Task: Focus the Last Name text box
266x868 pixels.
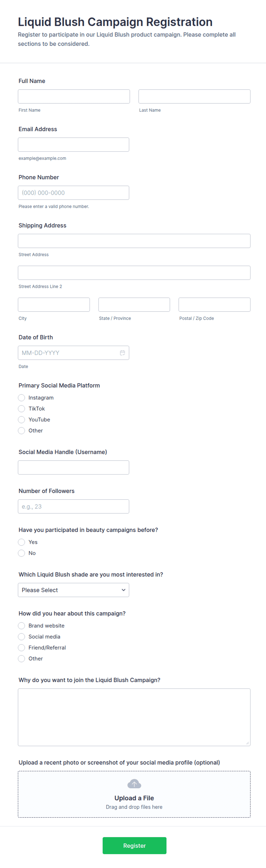Action: click(194, 97)
